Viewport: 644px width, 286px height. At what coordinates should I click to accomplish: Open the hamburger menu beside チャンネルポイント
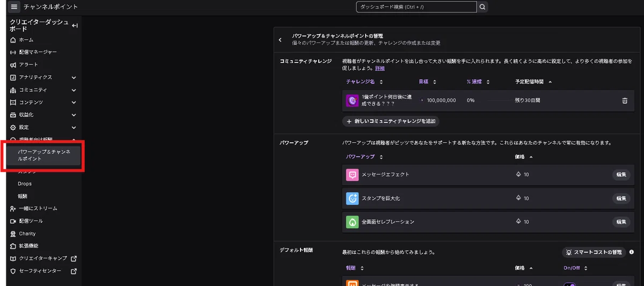[x=14, y=7]
